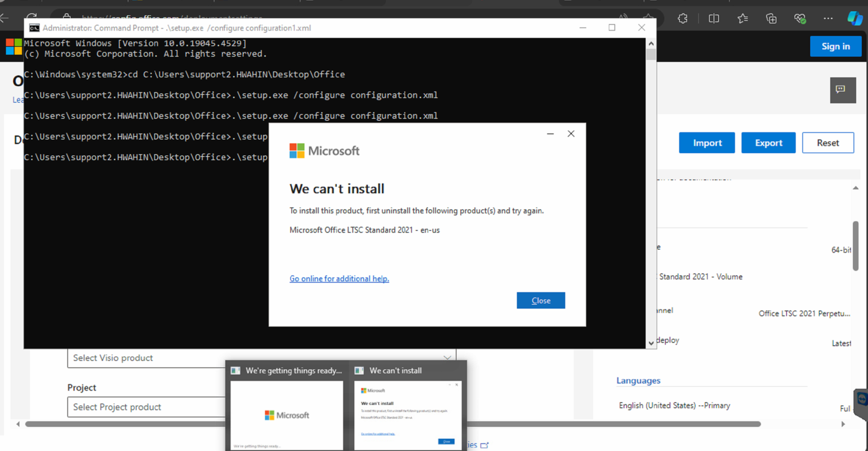Click the 'We can't install' dialog heading
The height and width of the screenshot is (451, 868).
336,189
